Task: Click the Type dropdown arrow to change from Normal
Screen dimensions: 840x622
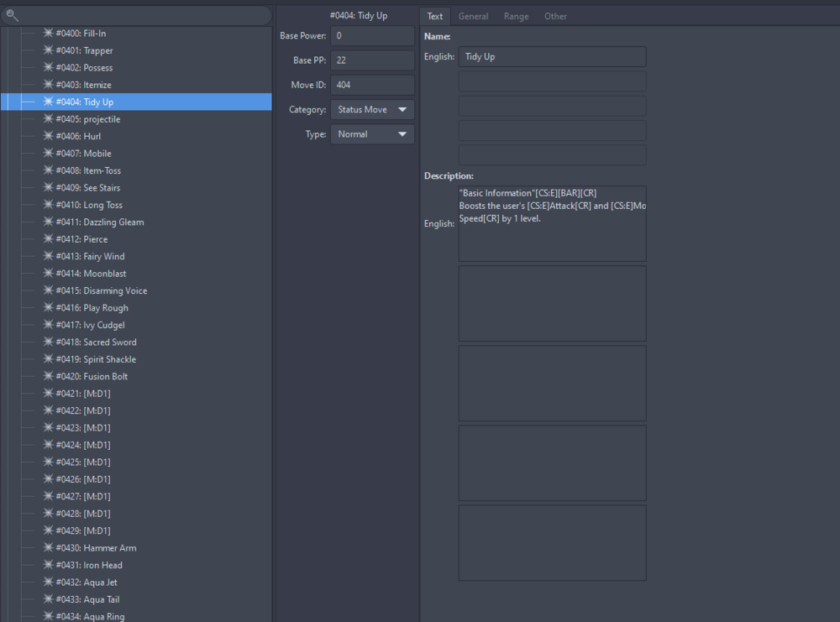Action: coord(402,133)
